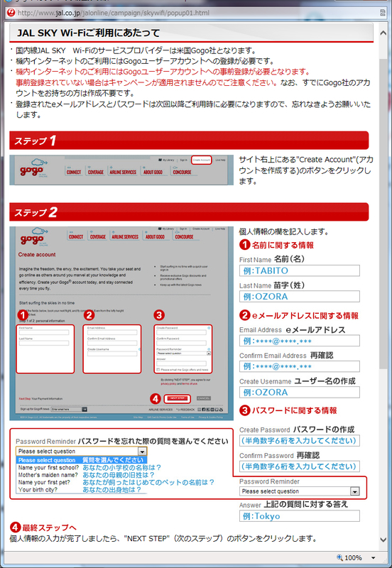Click the Email Address example field in the right column
392x568 pixels.
[299, 341]
